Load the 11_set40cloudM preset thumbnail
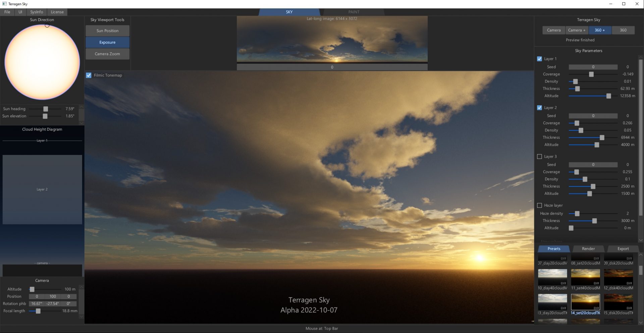Image resolution: width=644 pixels, height=333 pixels. (x=585, y=277)
